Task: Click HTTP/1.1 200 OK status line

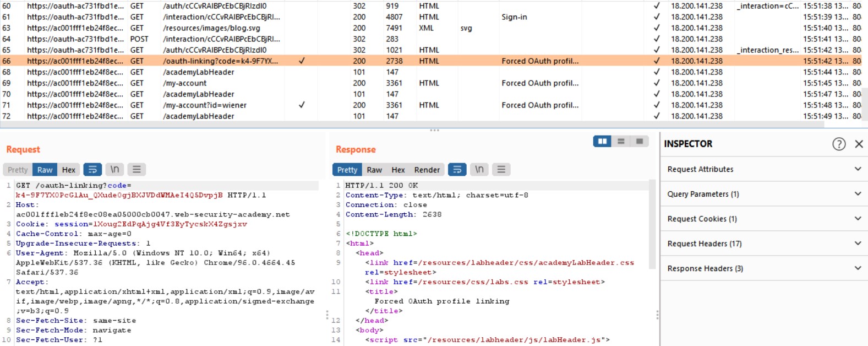Action: pos(381,186)
